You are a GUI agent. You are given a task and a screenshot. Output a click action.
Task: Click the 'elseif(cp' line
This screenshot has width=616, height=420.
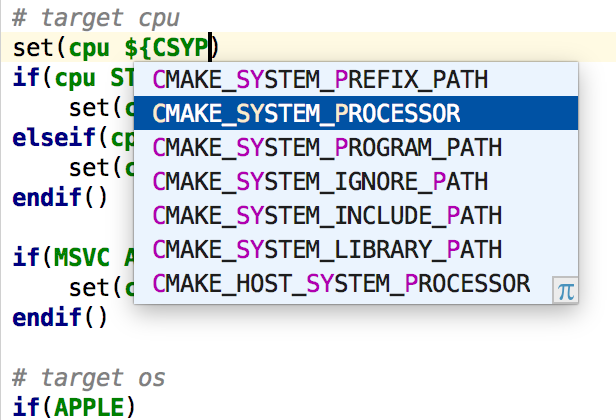tap(73, 138)
